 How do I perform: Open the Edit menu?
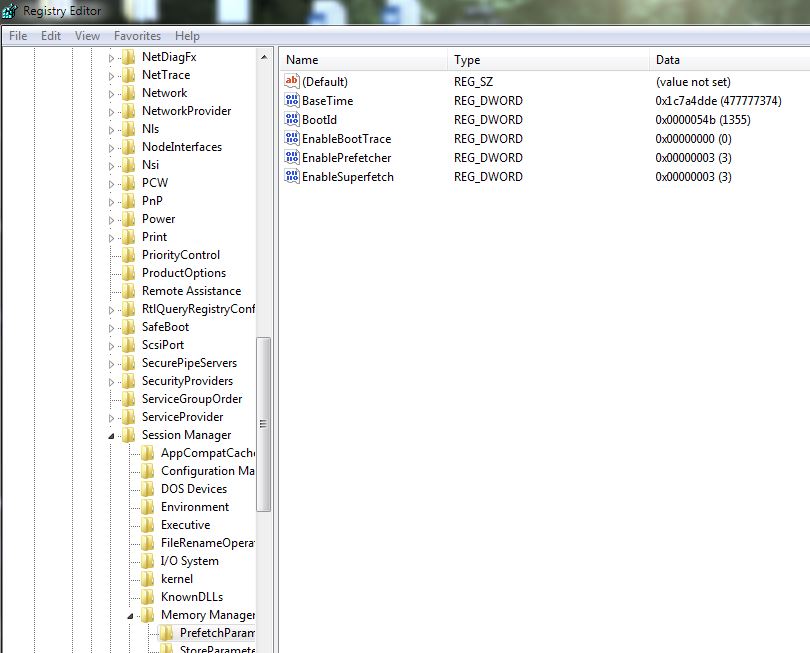pyautogui.click(x=51, y=36)
